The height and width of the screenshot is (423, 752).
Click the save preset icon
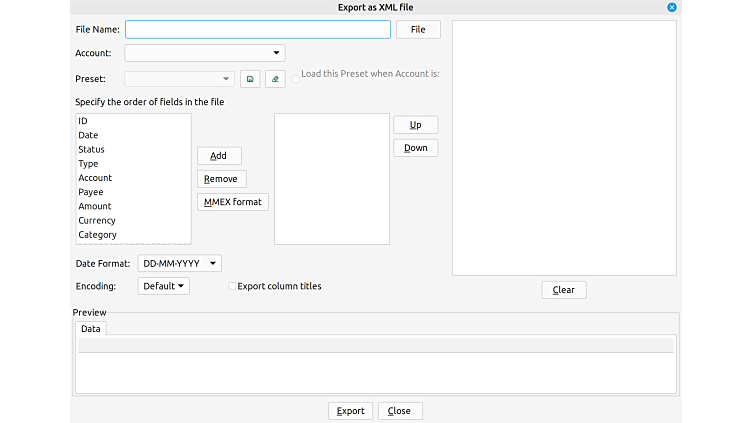pos(250,79)
